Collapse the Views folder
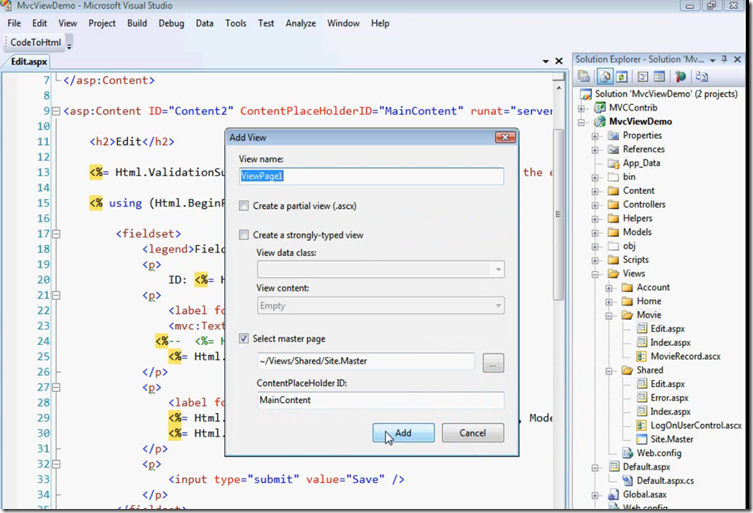This screenshot has width=753, height=513. tap(595, 274)
